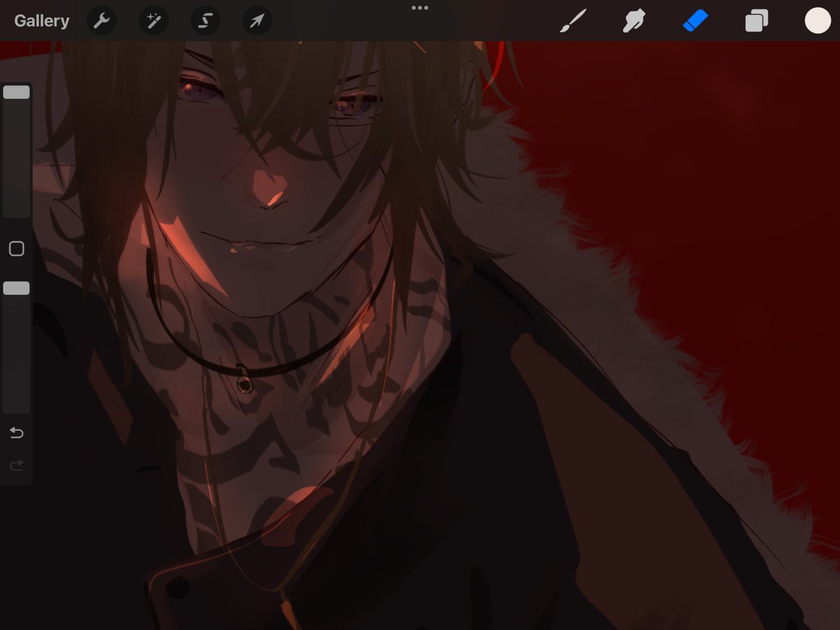Tap the brush size slider handle
The image size is (840, 630).
pos(17,92)
